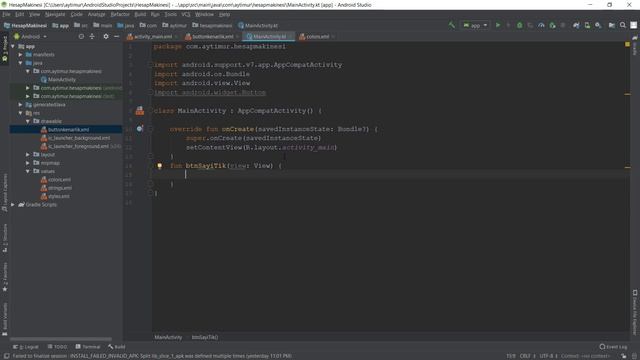Select MainActivity in the project tree

(x=62, y=80)
